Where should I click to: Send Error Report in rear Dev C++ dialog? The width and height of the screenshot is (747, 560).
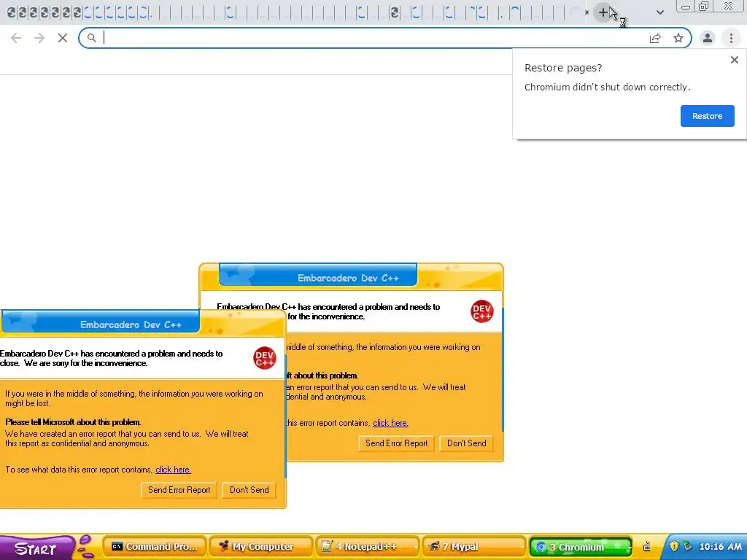coord(396,443)
